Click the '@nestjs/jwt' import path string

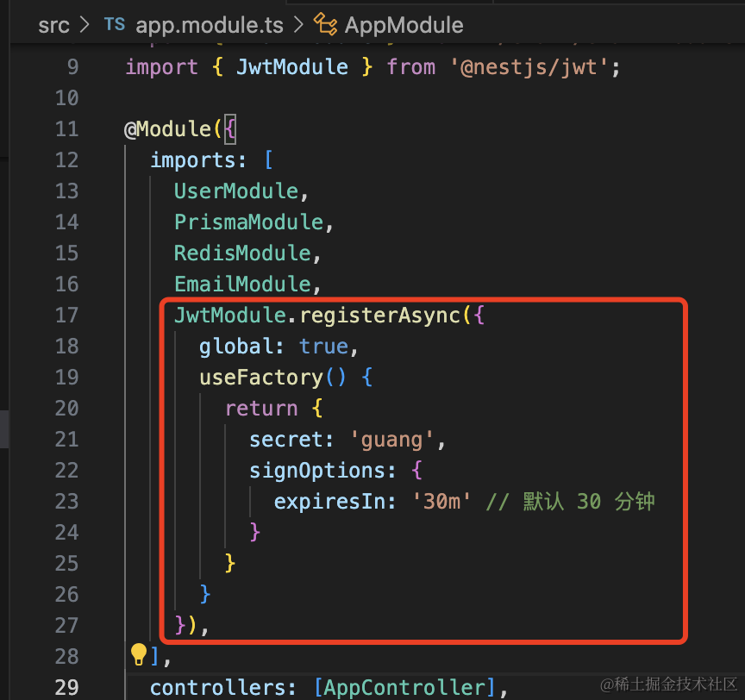531,66
